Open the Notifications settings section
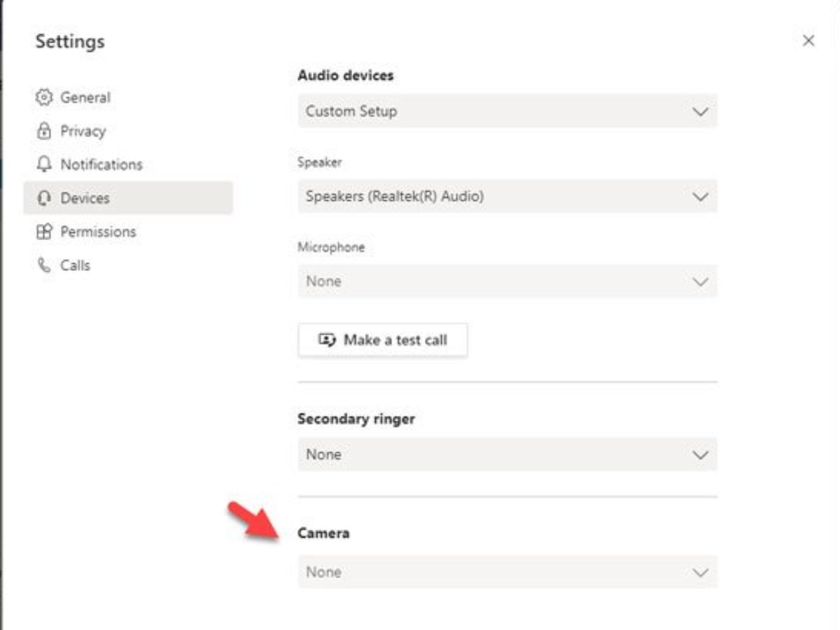The width and height of the screenshot is (840, 630). [x=101, y=164]
